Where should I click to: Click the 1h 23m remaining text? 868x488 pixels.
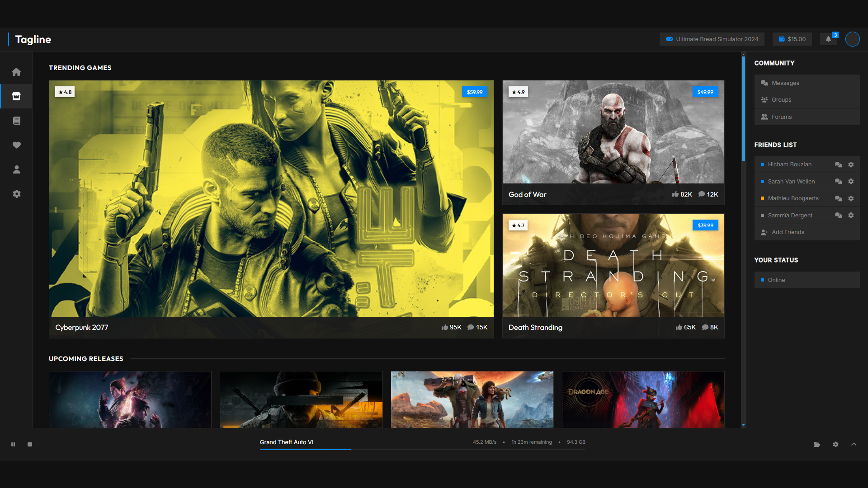pos(532,442)
